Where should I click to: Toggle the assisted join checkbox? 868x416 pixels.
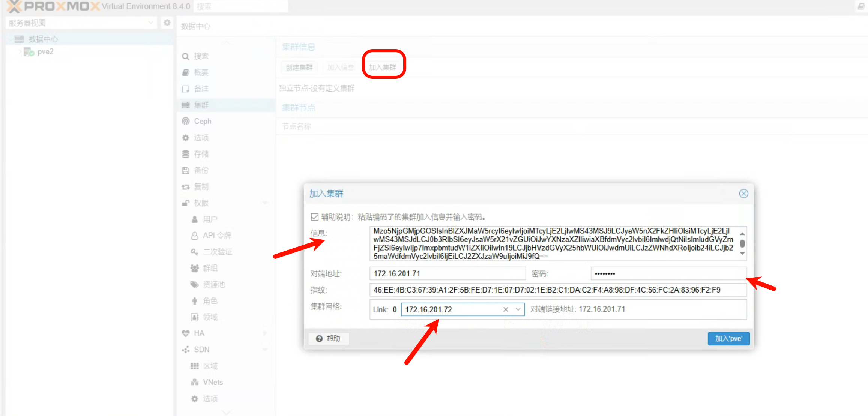click(x=315, y=217)
